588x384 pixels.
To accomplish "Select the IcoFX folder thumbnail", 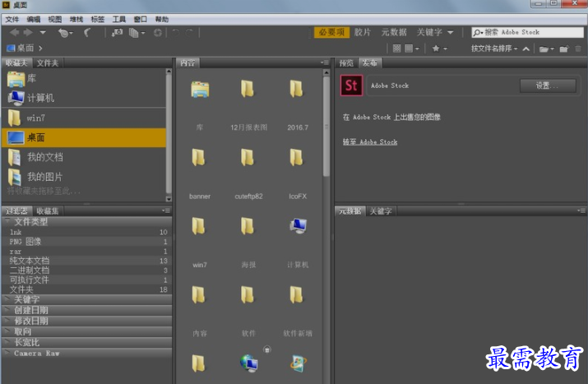I will (x=297, y=158).
